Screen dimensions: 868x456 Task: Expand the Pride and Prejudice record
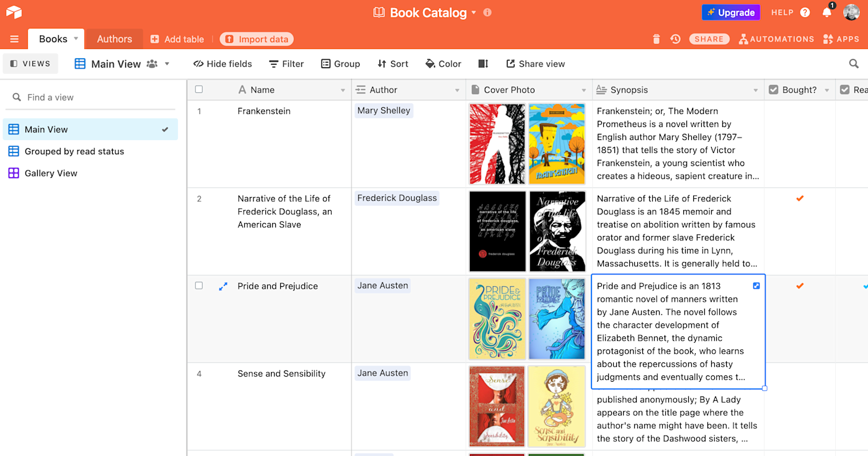[x=223, y=286]
